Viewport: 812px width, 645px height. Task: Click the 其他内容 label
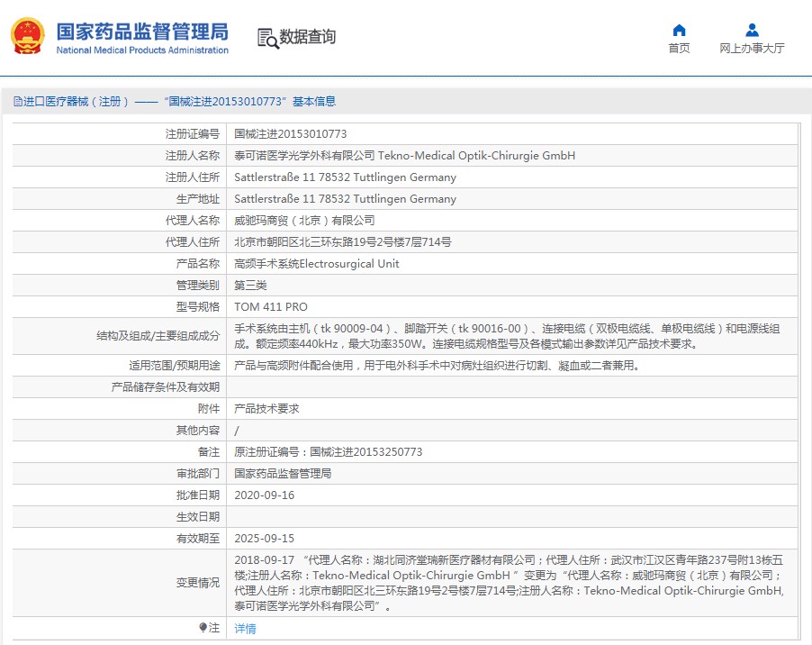tap(198, 431)
